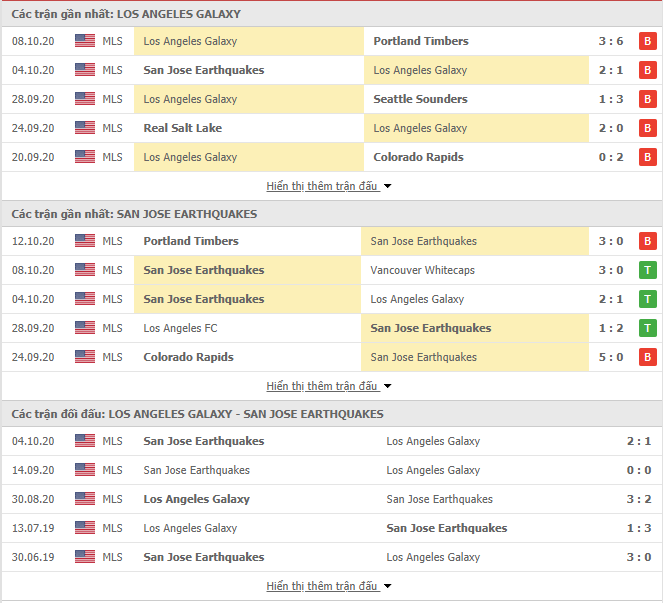Expand more San Jose Earthquakes recent matches
This screenshot has width=663, height=603.
click(x=329, y=386)
